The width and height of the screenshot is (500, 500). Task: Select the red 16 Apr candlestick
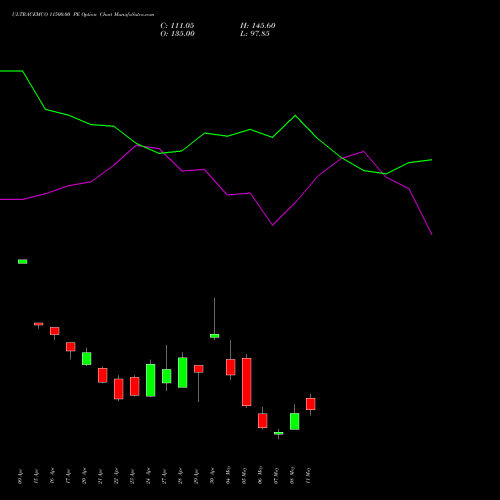[55, 331]
